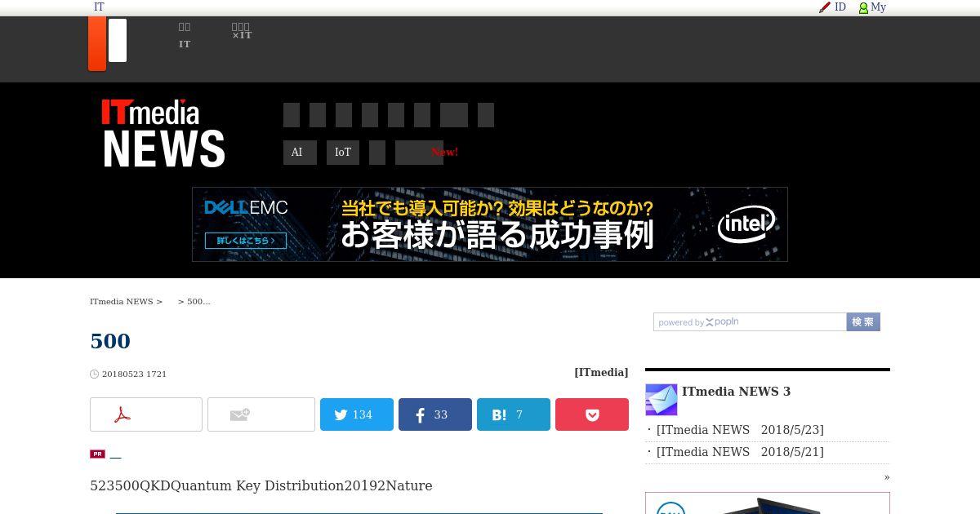The width and height of the screenshot is (980, 514).
Task: Click the mail magazine envelope icon
Action: [661, 400]
